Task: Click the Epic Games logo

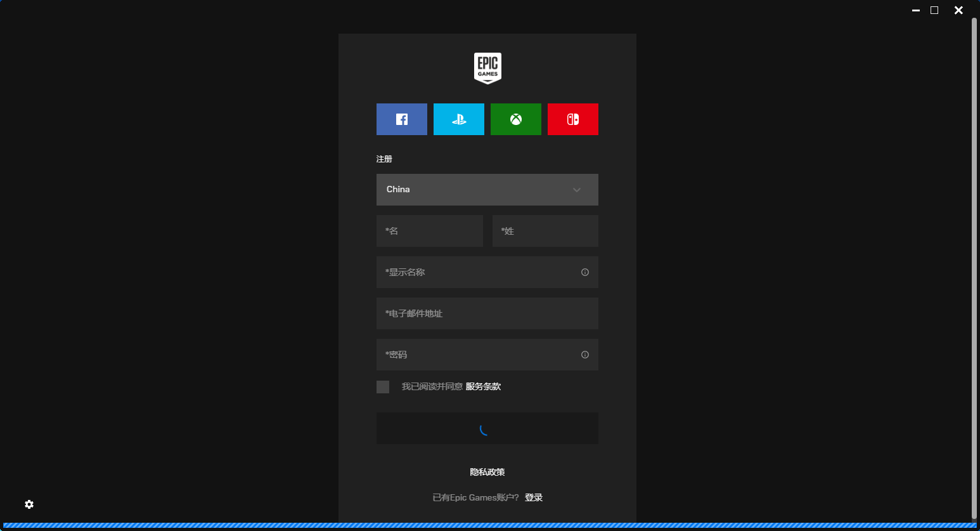Action: tap(487, 68)
